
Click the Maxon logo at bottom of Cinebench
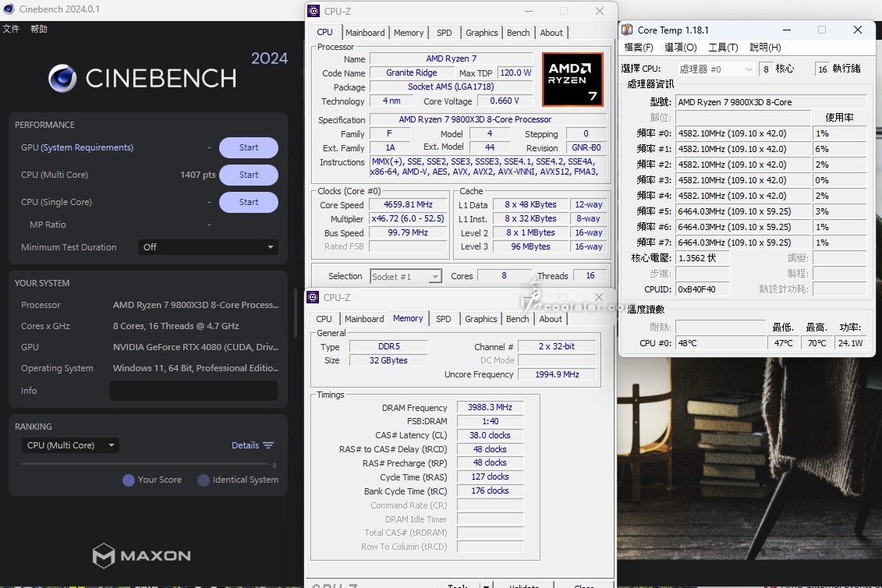tap(142, 555)
